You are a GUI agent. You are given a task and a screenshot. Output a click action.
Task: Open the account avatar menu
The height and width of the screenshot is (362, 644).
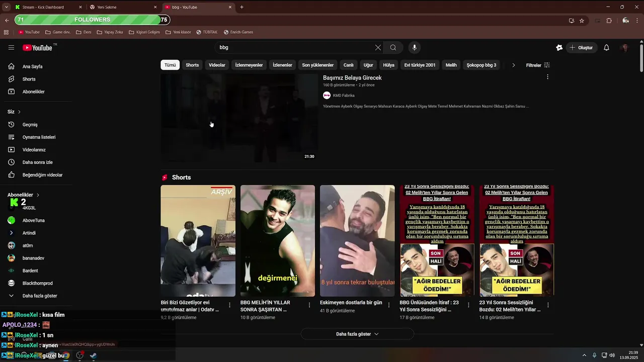click(625, 47)
